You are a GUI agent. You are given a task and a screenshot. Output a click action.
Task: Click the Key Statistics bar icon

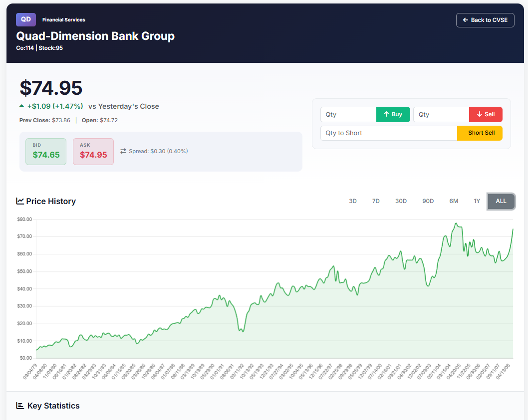(20, 406)
